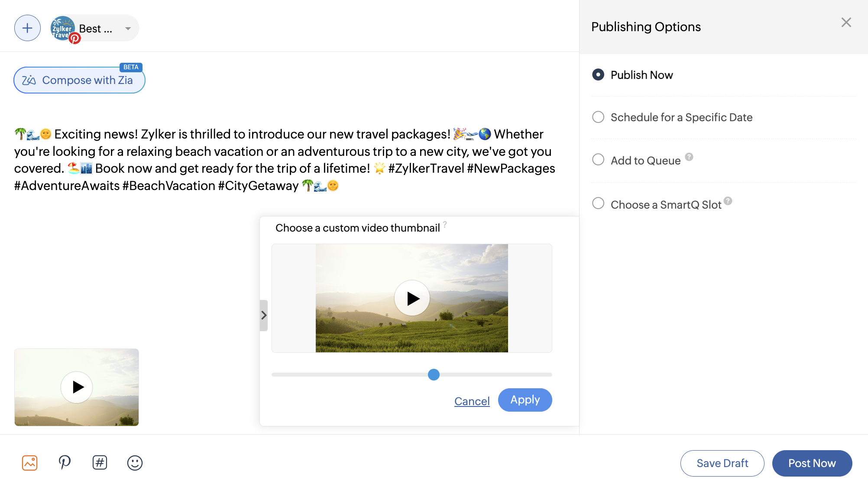Click help icon beside SmartQ Slot
868x490 pixels.
pyautogui.click(x=728, y=201)
